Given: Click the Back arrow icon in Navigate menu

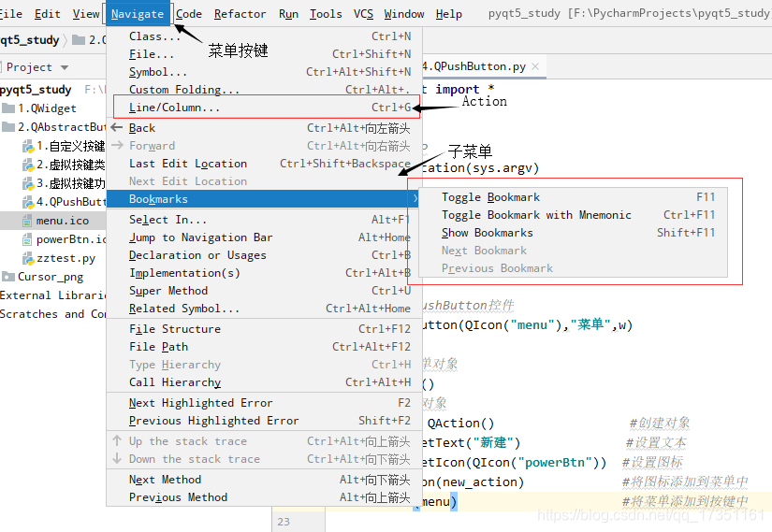Looking at the screenshot, I should pos(117,128).
